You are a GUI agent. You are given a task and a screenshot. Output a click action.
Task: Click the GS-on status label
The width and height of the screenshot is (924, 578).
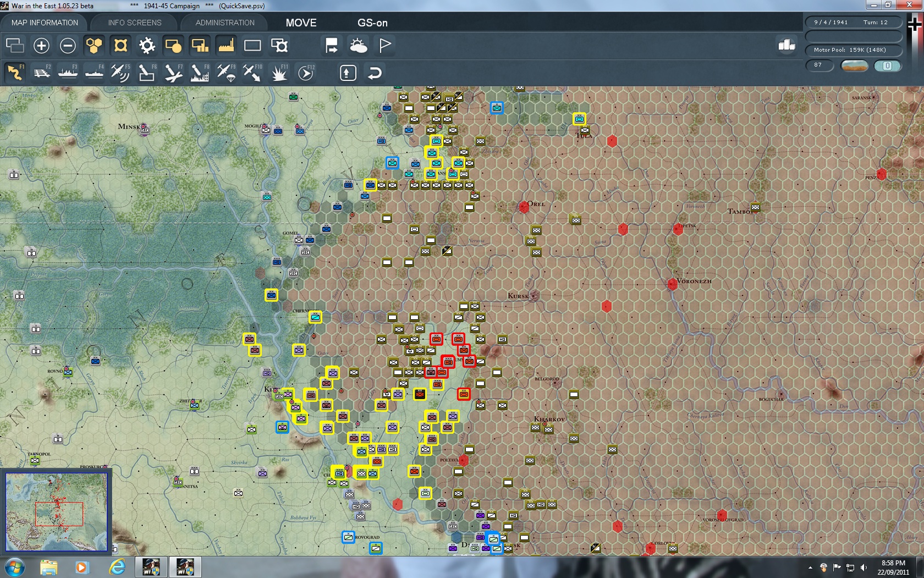372,23
